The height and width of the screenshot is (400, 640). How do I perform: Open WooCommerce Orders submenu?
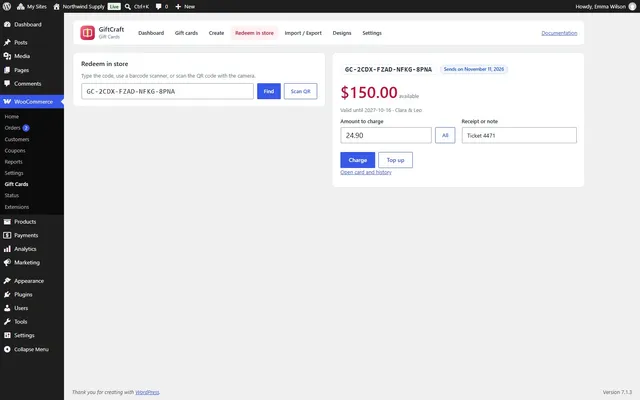click(12, 128)
